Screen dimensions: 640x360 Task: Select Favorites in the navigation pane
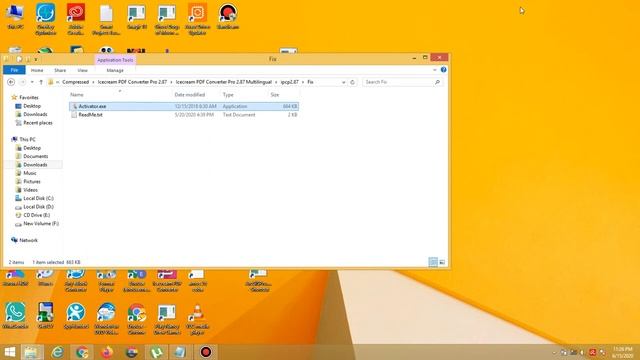(29, 98)
